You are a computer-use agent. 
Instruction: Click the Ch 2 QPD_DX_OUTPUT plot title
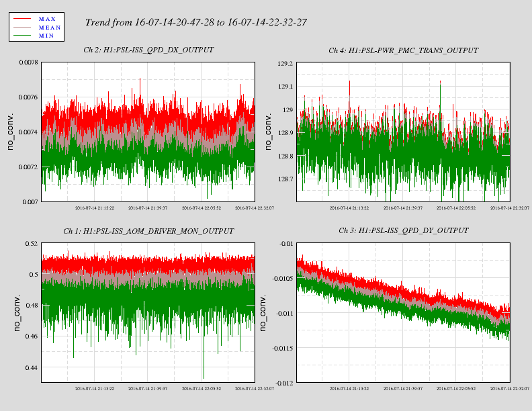click(x=148, y=50)
